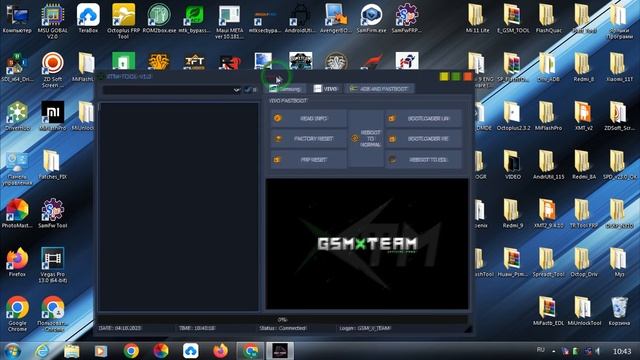Select the SamFwFRP desktop icon
The height and width of the screenshot is (360, 640).
[407, 19]
